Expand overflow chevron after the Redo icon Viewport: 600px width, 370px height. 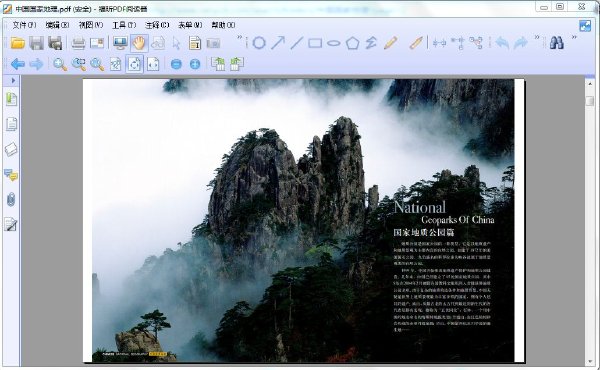pyautogui.click(x=537, y=37)
